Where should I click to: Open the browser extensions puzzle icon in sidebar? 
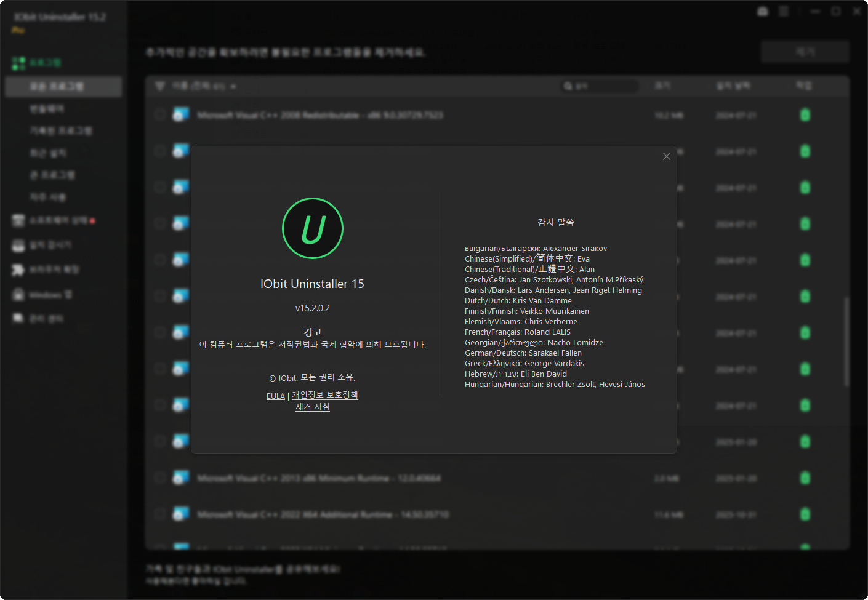point(18,270)
